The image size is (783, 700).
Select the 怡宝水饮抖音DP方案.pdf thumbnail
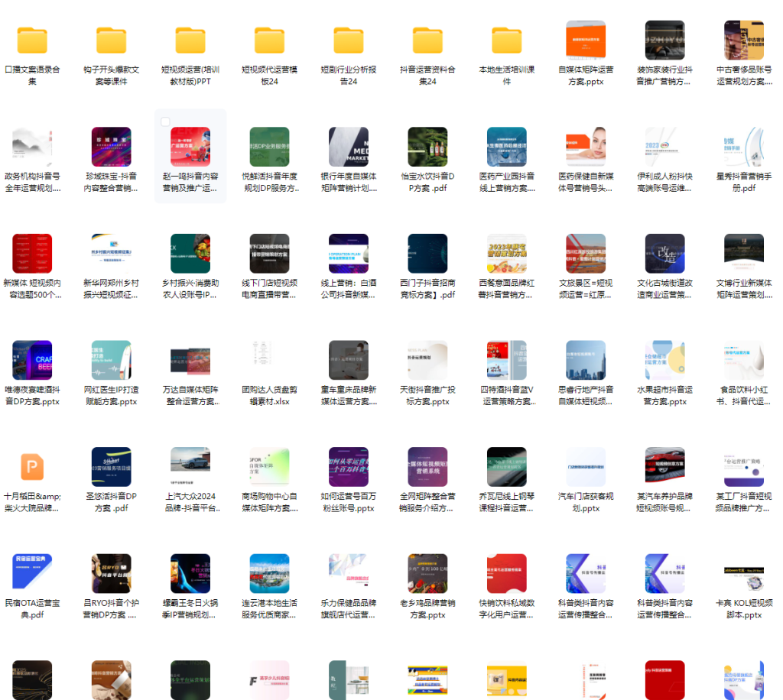pos(428,147)
